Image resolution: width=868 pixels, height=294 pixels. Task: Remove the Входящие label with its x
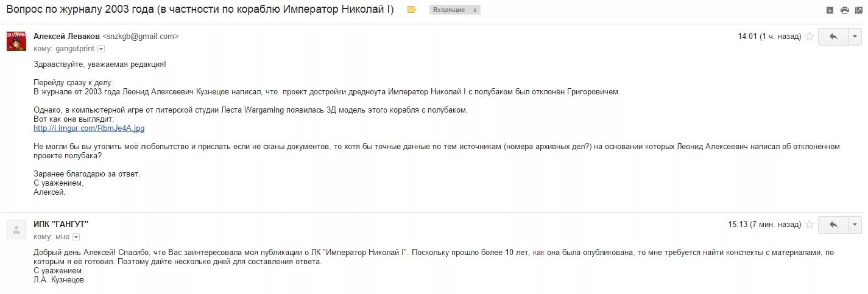pyautogui.click(x=475, y=10)
